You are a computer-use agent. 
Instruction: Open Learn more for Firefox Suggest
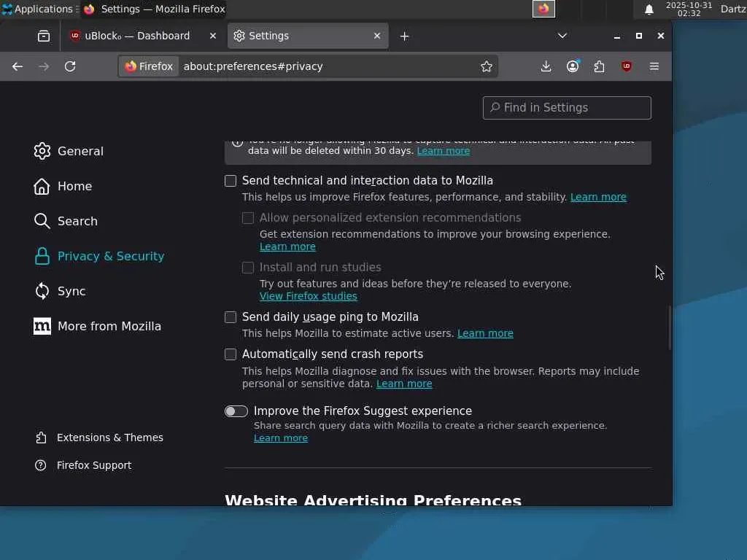[281, 438]
